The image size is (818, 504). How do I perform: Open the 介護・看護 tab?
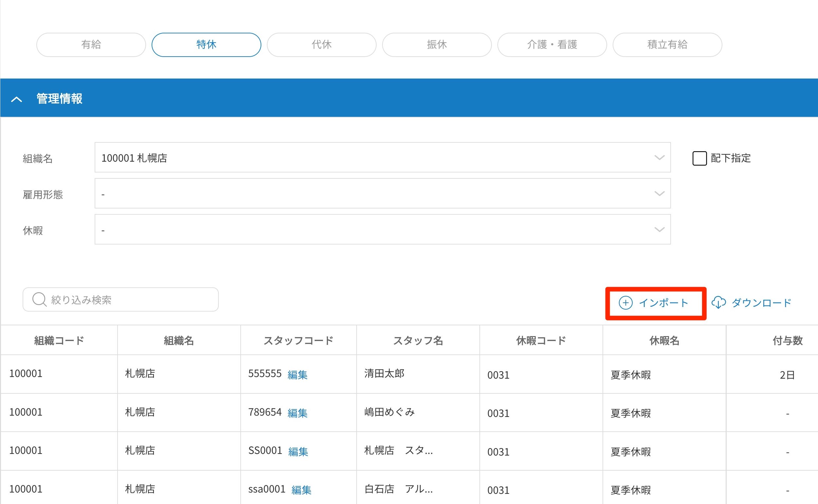coord(552,45)
